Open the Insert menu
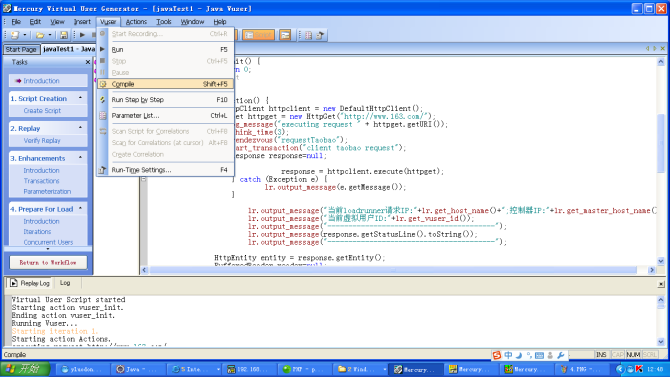This screenshot has height=377, width=670. pyautogui.click(x=82, y=21)
